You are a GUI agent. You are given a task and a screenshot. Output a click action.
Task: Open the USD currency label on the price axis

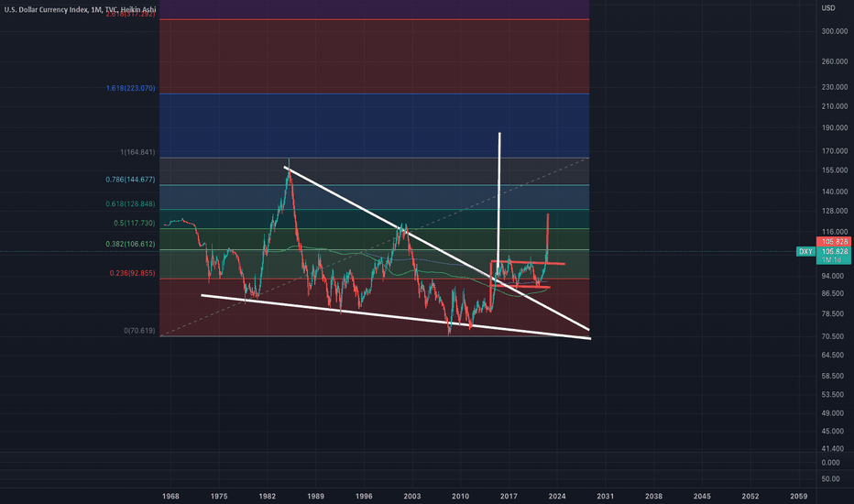pyautogui.click(x=827, y=8)
